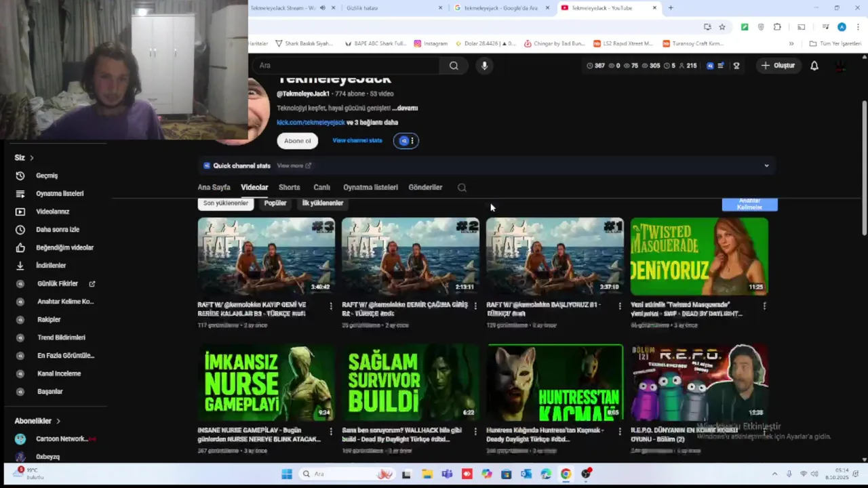Open the Instagram bookmark
This screenshot has width=868, height=488.
point(431,43)
